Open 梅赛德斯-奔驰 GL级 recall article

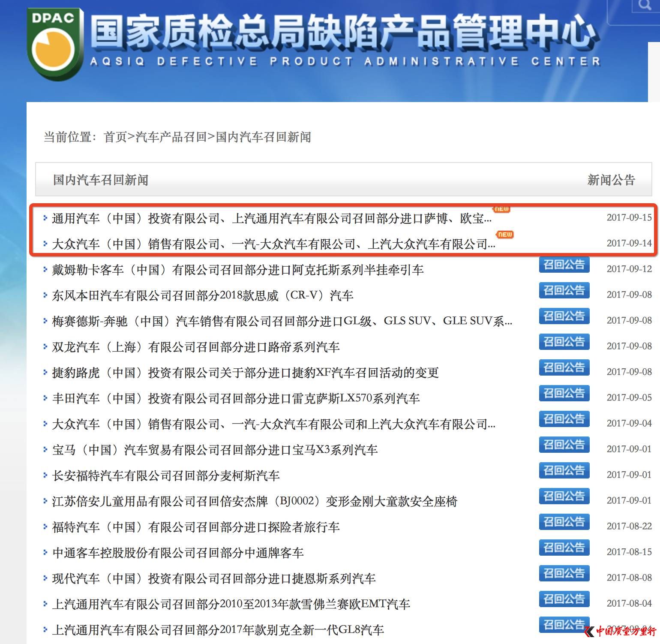pyautogui.click(x=282, y=321)
